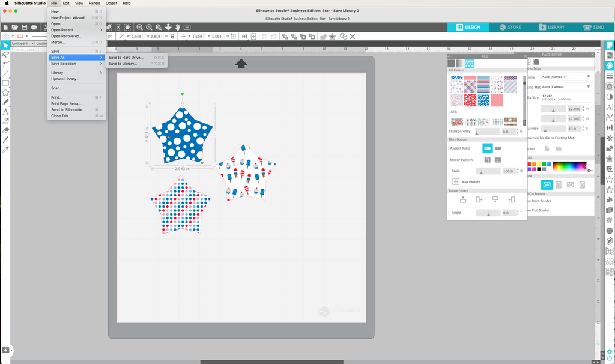Select the Text tool in left toolbar

(x=5, y=111)
